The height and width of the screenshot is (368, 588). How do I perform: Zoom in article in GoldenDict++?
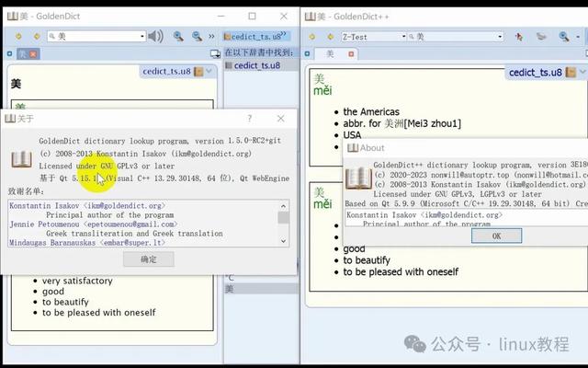tap(563, 37)
